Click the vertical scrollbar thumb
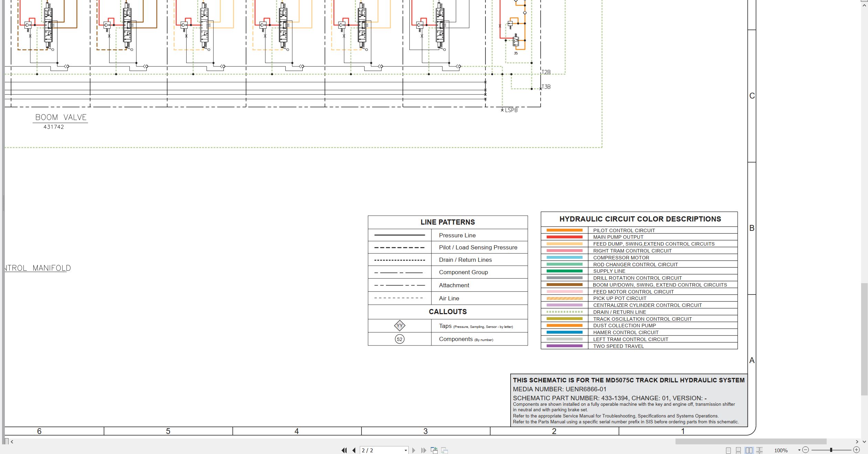 (x=864, y=339)
